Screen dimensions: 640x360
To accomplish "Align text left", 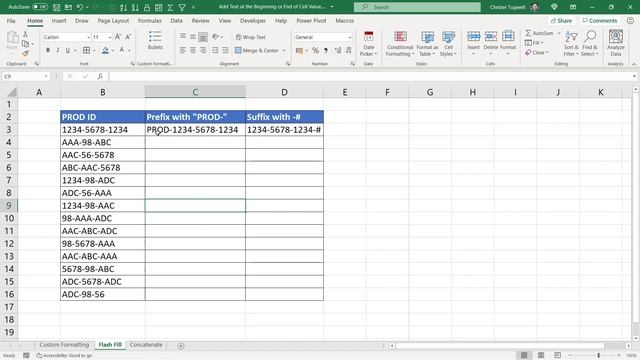I will [183, 50].
